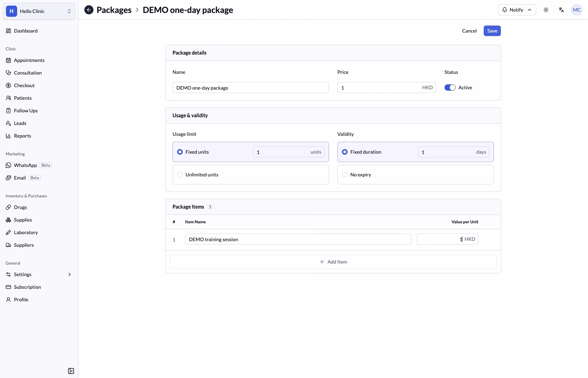The width and height of the screenshot is (588, 378).
Task: Select the Fixed units radio button
Action: 180,152
